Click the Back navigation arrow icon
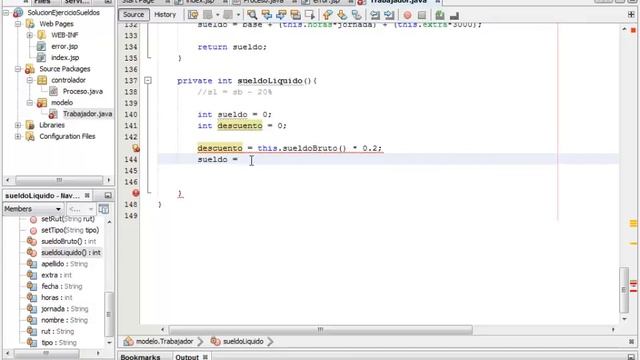The image size is (640, 360). (208, 15)
